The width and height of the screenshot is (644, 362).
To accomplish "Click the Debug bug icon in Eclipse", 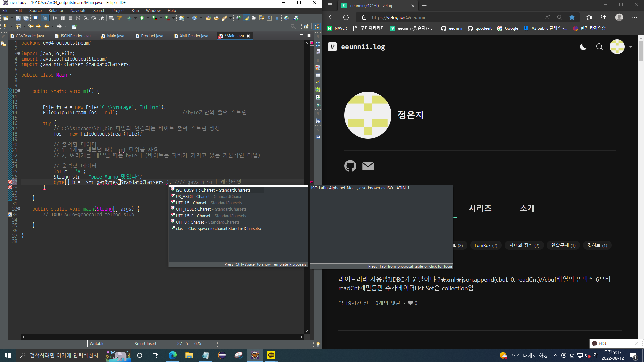I will [129, 18].
